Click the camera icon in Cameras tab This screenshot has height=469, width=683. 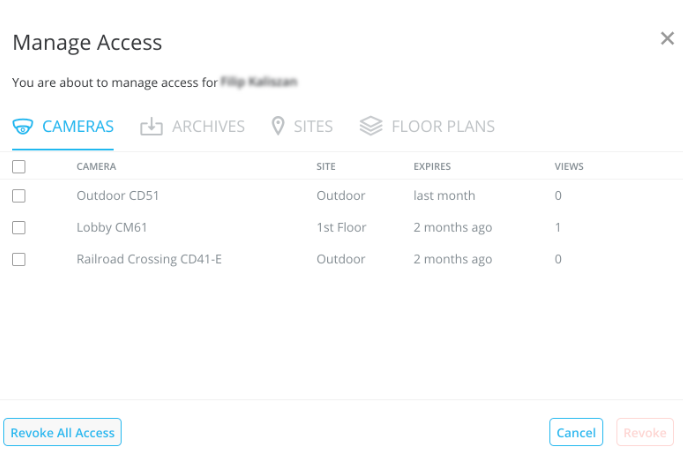[x=23, y=127]
